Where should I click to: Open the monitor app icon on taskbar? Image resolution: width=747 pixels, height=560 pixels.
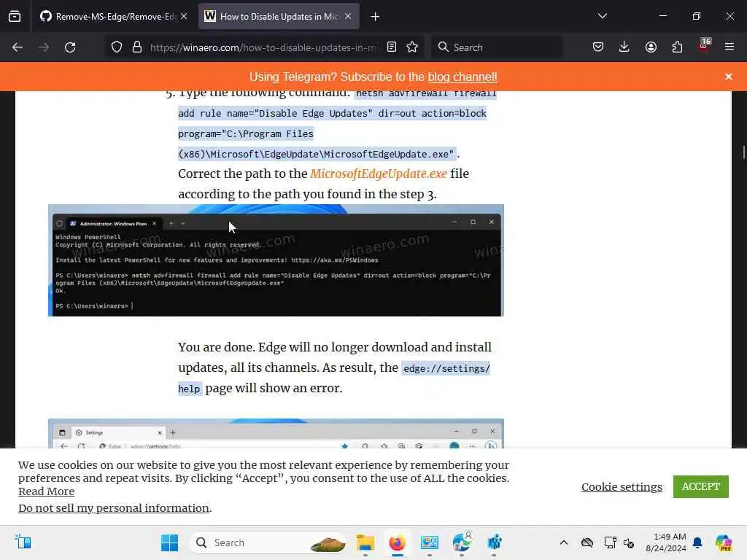429,542
